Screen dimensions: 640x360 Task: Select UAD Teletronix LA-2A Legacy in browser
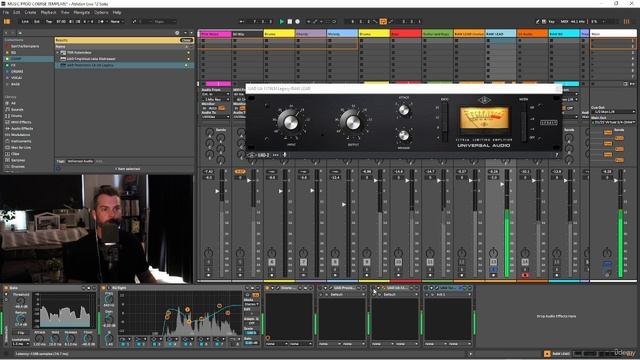coord(124,65)
